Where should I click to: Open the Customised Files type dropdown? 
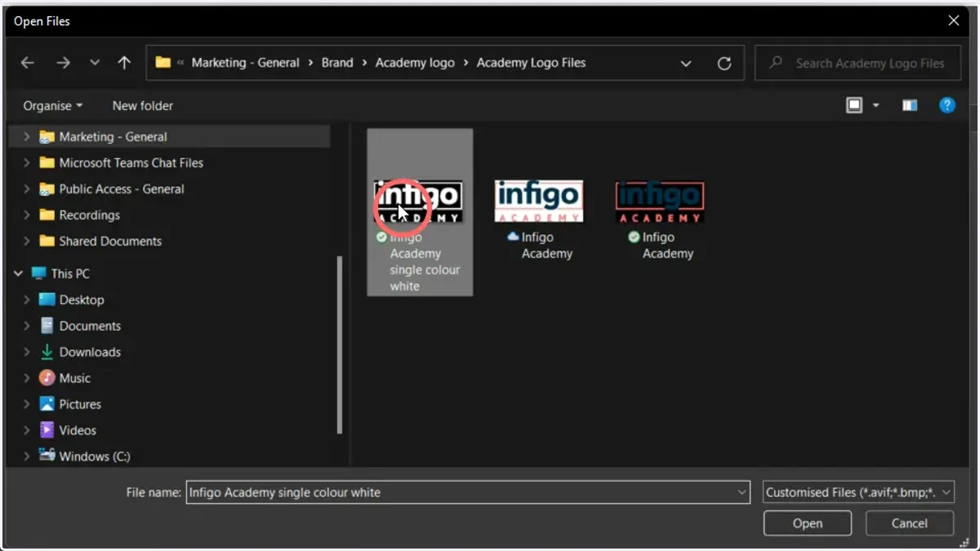pyautogui.click(x=858, y=492)
